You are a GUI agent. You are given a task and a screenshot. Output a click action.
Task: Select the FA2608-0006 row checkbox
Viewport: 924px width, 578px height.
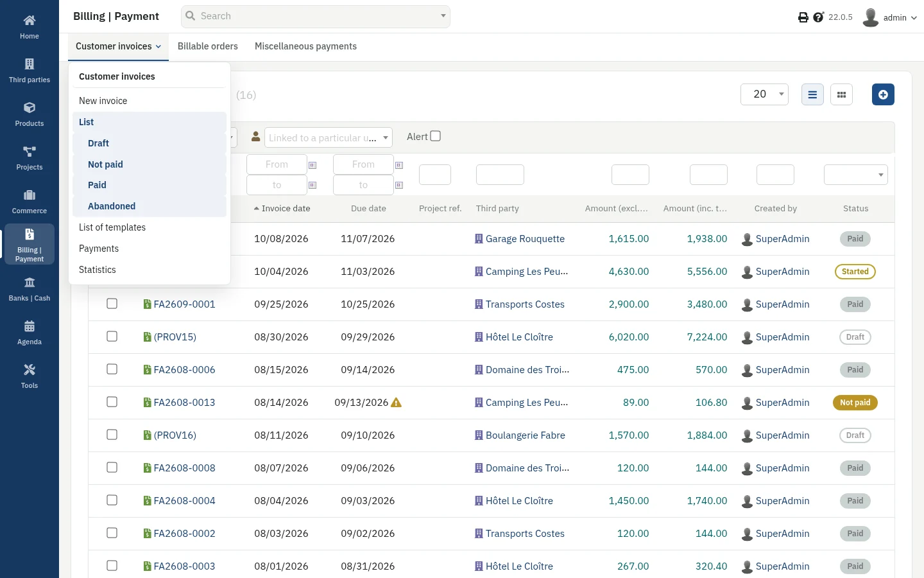pos(112,369)
